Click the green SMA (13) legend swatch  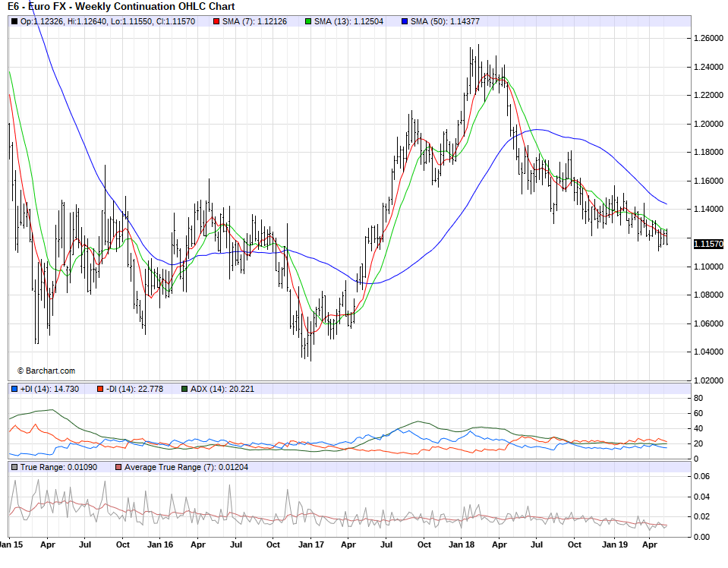coord(307,21)
